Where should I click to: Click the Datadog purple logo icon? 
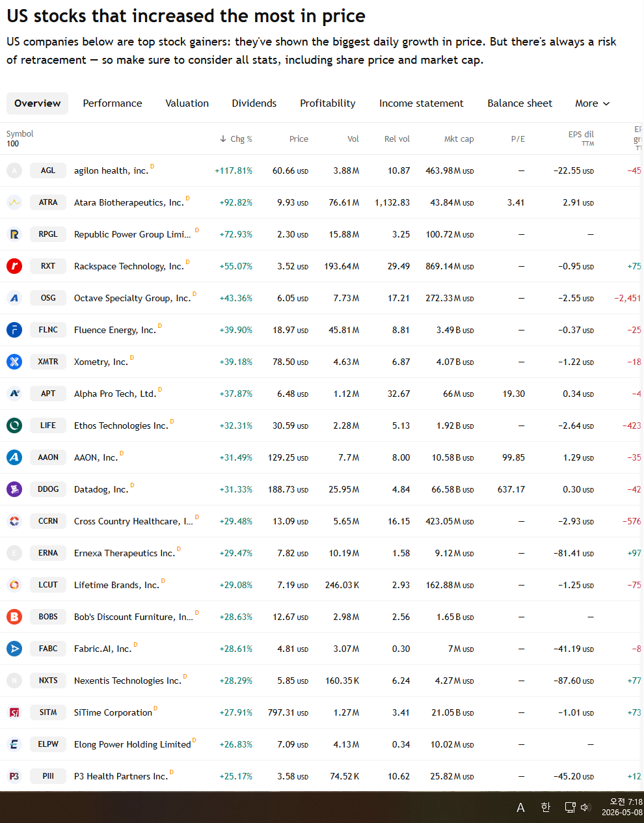[14, 489]
